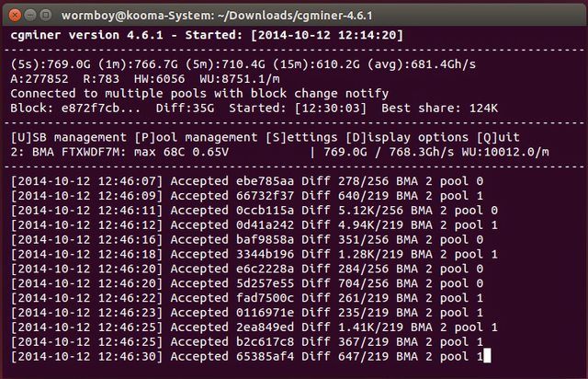Click the Best share 124K text
Screen dimensions: 588x379
pyautogui.click(x=439, y=109)
